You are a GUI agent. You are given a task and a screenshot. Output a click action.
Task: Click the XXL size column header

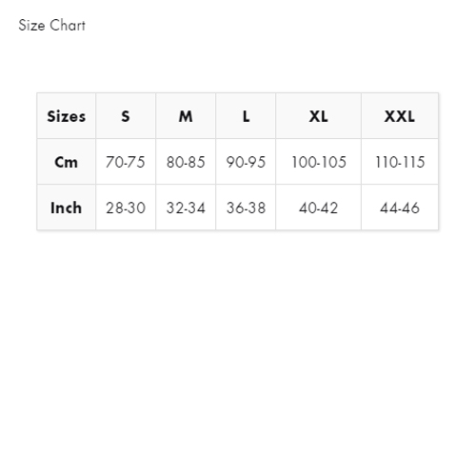pos(400,116)
